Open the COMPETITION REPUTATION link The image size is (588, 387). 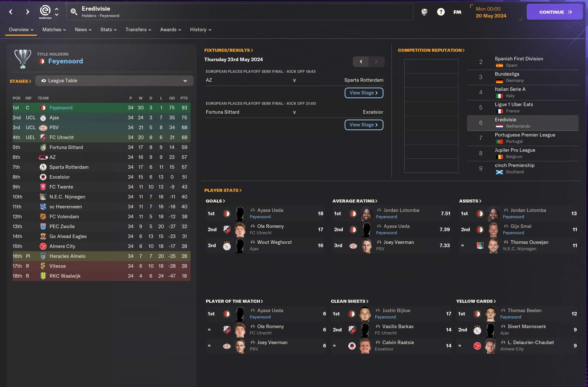(x=431, y=50)
